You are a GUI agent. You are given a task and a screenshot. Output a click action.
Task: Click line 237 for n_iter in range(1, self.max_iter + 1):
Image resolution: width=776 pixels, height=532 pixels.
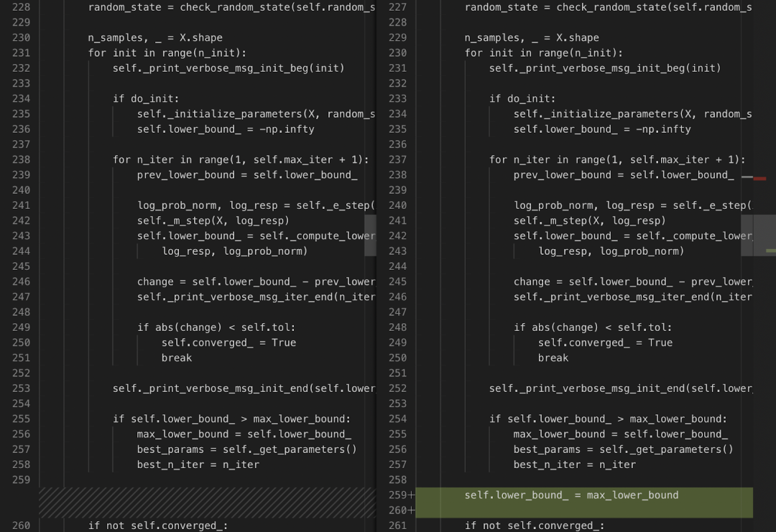click(617, 159)
